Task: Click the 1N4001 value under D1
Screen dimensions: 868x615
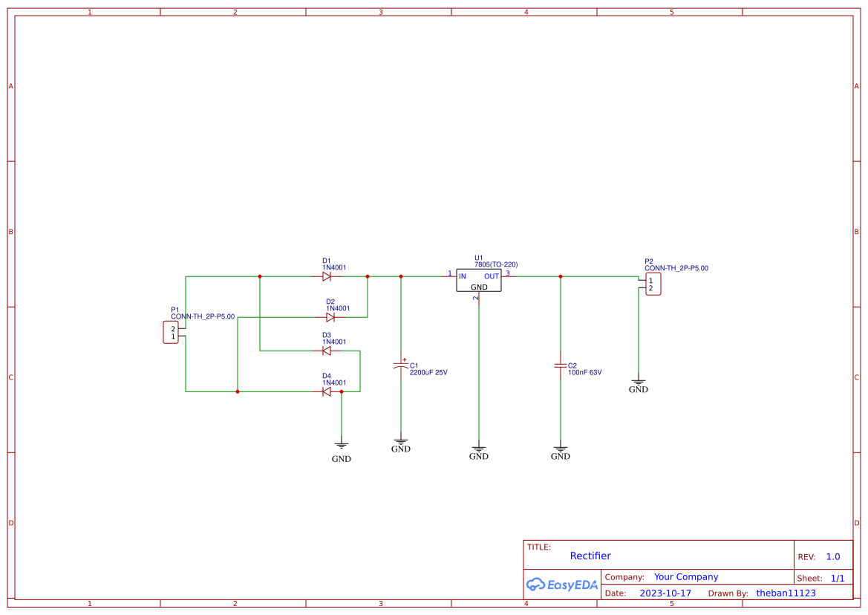Action: (334, 267)
